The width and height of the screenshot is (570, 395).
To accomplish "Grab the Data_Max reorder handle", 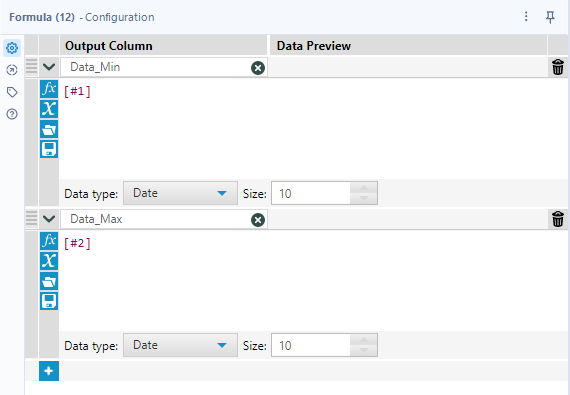I will tap(32, 219).
